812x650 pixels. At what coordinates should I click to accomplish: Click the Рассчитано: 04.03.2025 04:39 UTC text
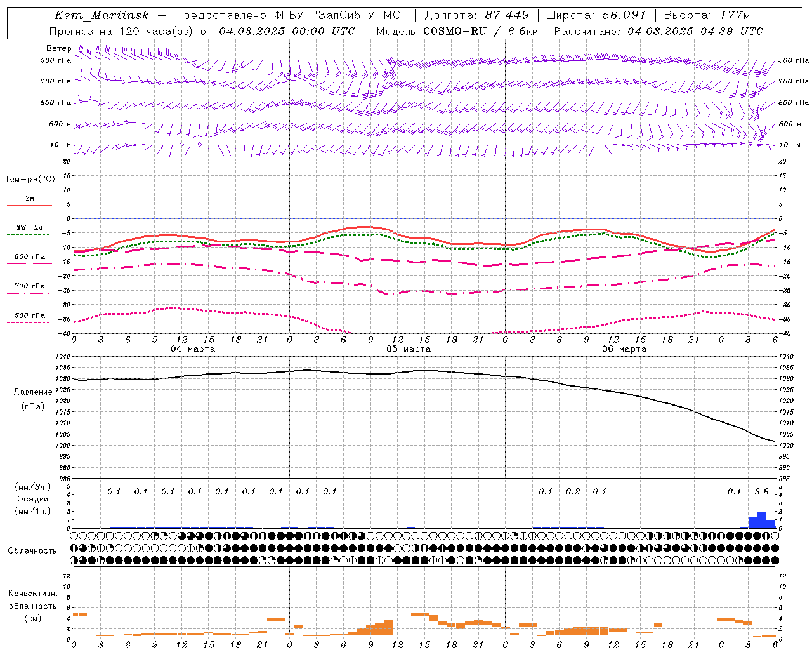pyautogui.click(x=658, y=31)
